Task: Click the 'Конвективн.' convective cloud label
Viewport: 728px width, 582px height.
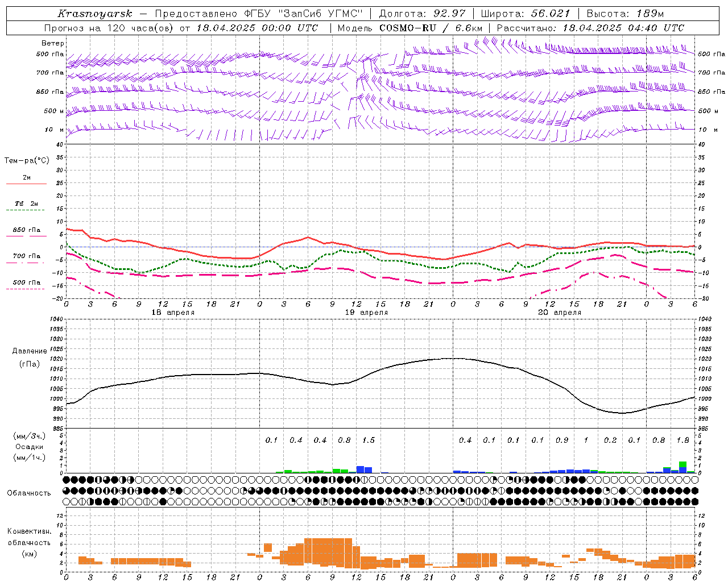Action: [x=30, y=531]
